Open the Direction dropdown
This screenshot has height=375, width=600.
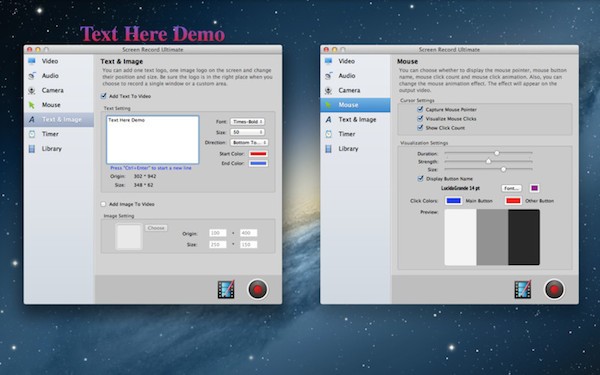(x=249, y=142)
